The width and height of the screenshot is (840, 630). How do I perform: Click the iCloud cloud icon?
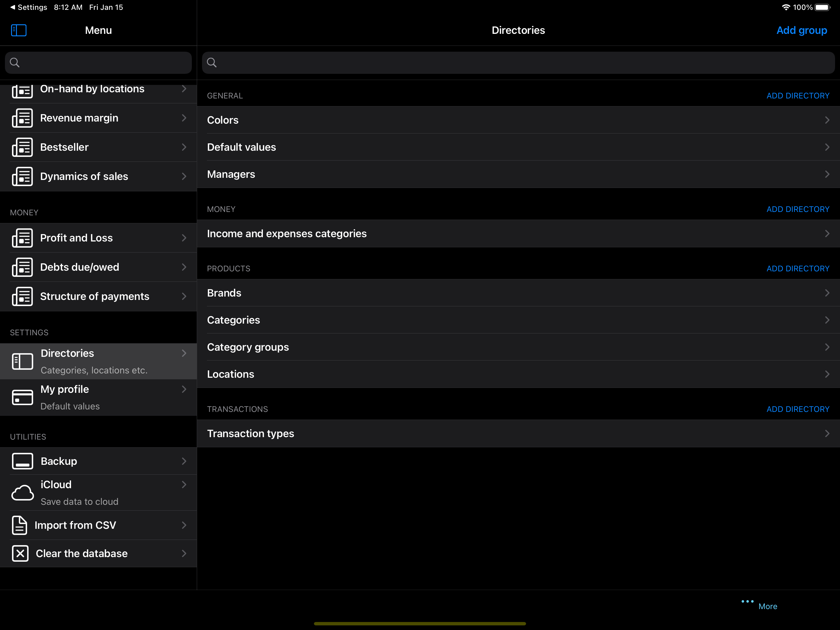click(x=22, y=492)
